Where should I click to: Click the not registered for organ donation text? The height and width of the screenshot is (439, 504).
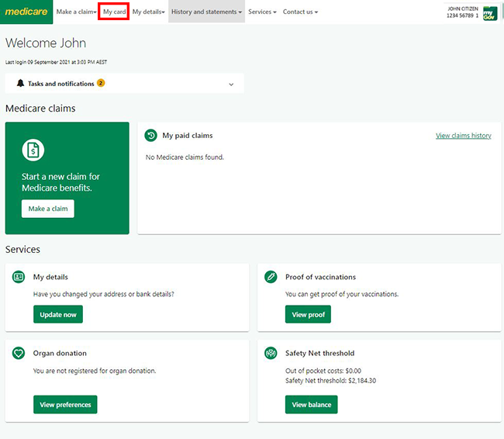tap(95, 371)
